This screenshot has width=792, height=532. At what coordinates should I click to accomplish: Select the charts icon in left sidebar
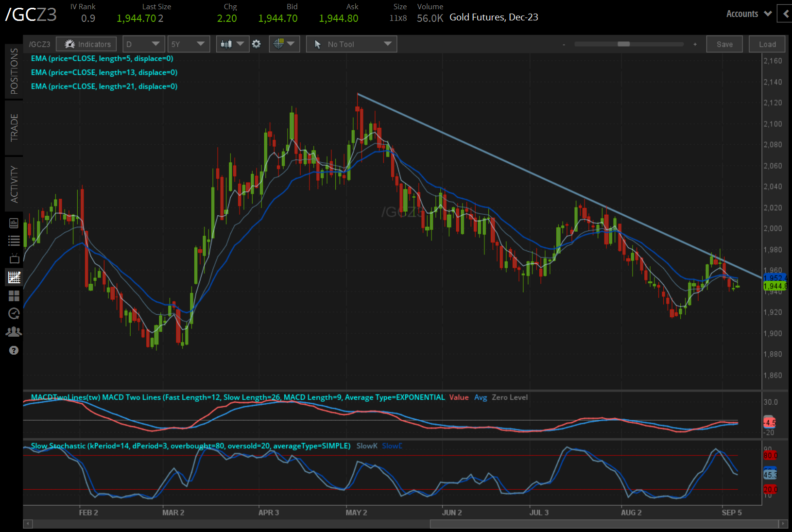(14, 277)
